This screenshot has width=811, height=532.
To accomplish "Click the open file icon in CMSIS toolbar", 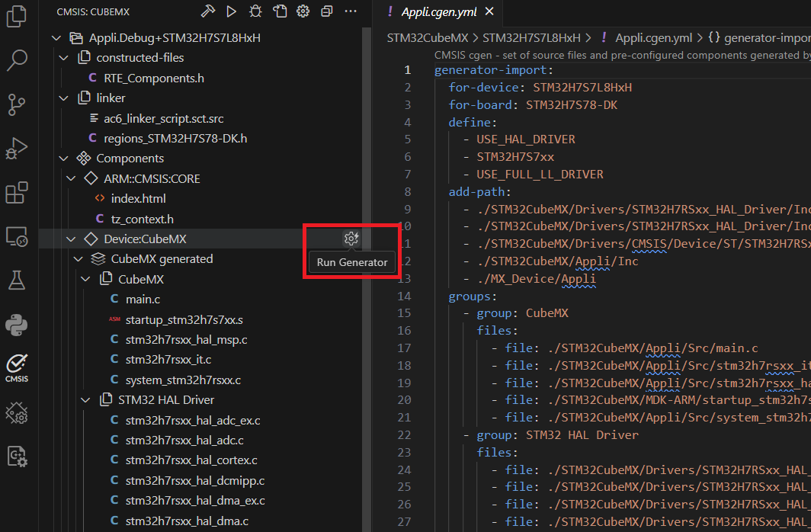I will [x=280, y=11].
